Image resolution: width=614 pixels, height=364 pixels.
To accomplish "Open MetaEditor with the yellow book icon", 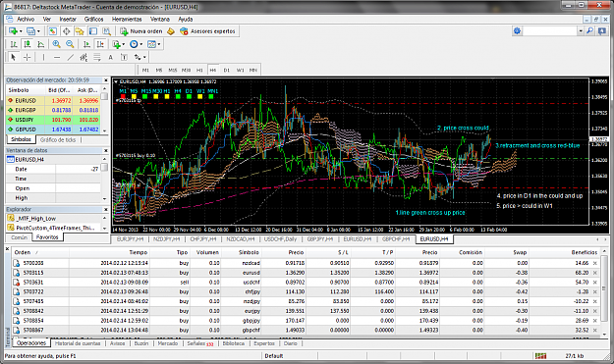I will click(x=171, y=30).
